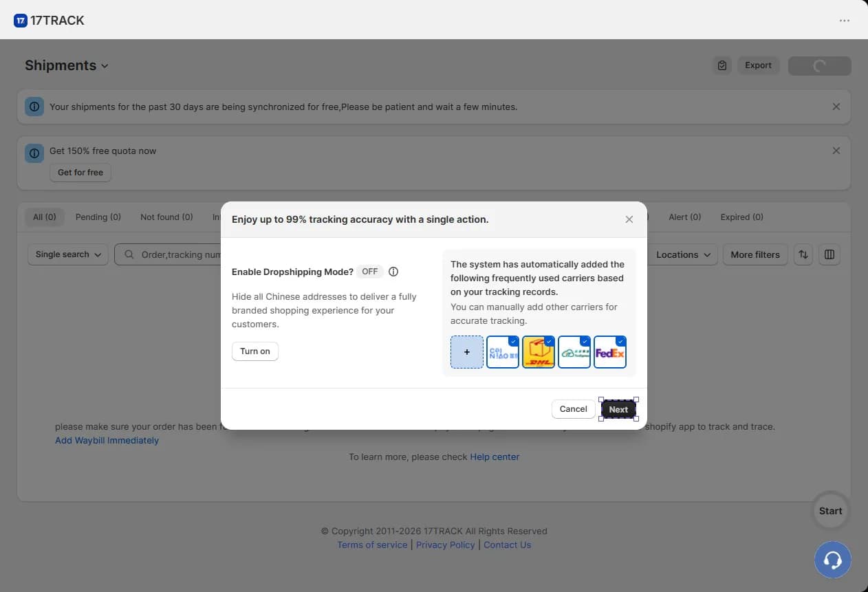The width and height of the screenshot is (868, 592).
Task: Uncheck the Cainiao carrier checkmark
Action: pyautogui.click(x=514, y=341)
